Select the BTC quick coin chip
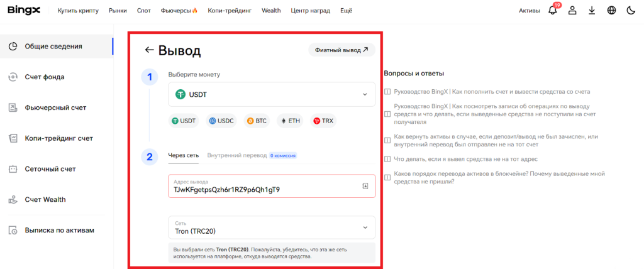This screenshot has width=644, height=269. tap(257, 121)
